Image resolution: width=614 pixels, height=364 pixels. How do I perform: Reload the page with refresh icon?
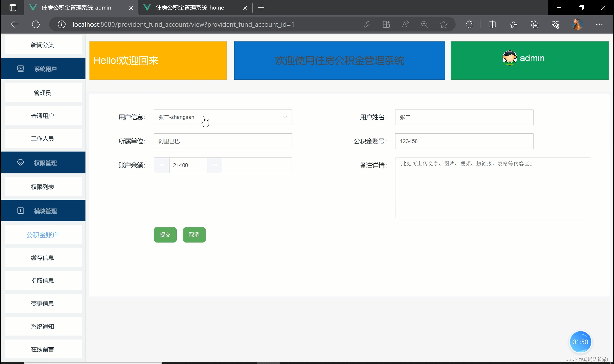click(36, 24)
